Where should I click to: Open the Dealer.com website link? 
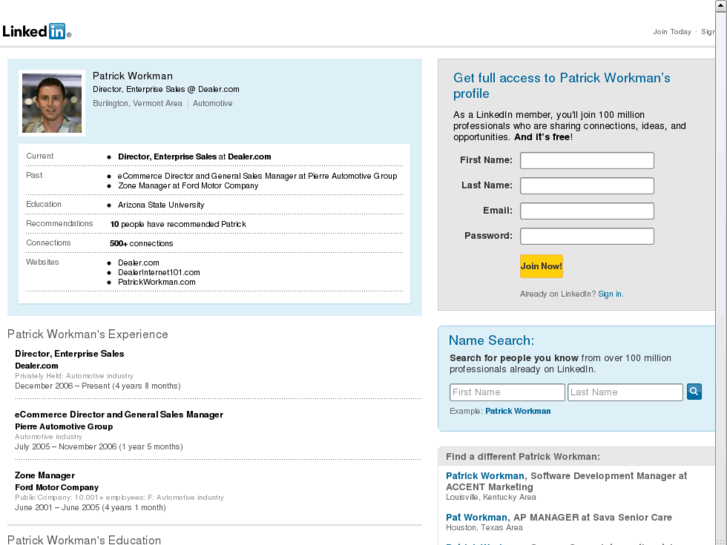click(x=138, y=263)
